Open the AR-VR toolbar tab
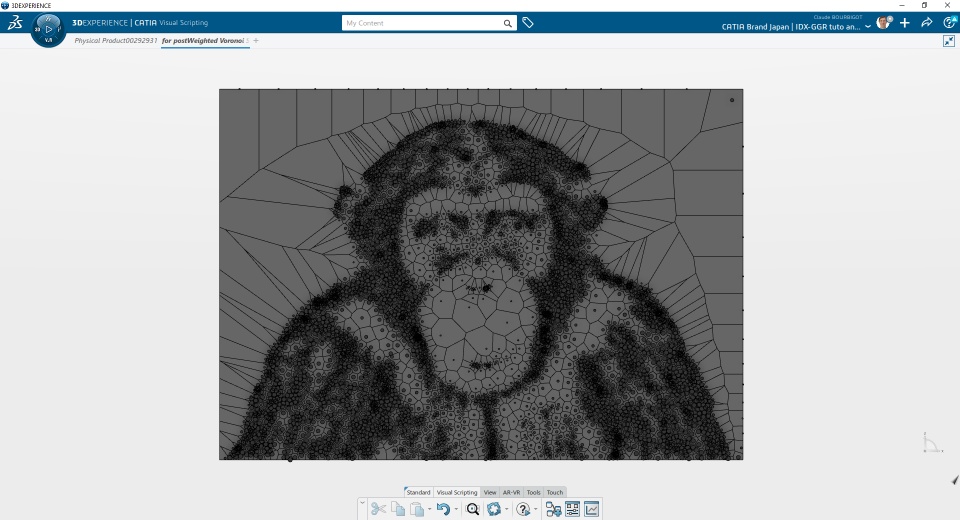The image size is (960, 520). click(x=511, y=492)
